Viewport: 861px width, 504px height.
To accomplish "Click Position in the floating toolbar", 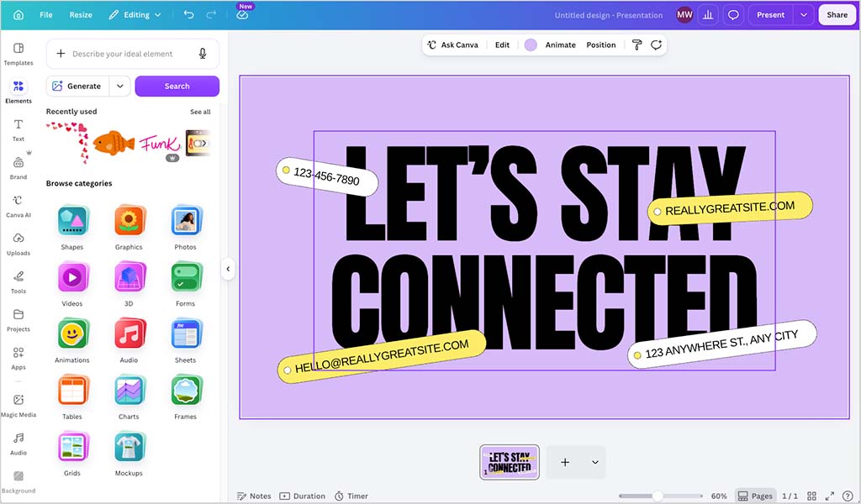I will point(600,45).
